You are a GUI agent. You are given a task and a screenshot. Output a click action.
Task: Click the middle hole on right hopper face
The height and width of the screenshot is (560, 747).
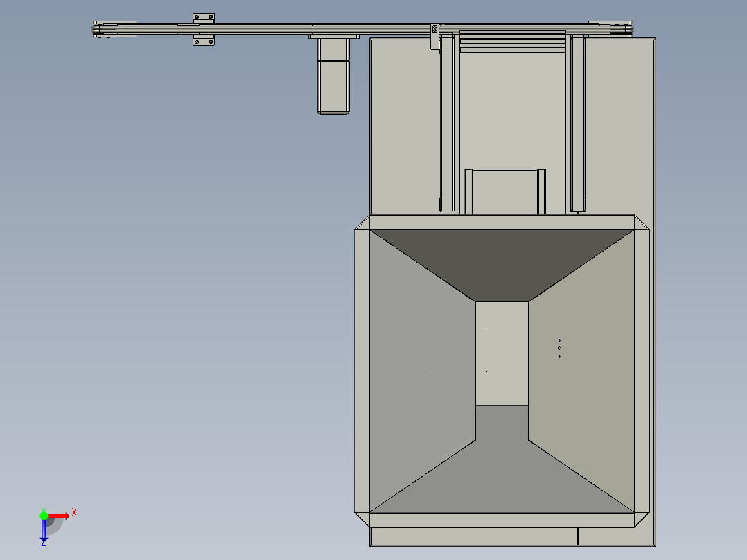pyautogui.click(x=559, y=348)
